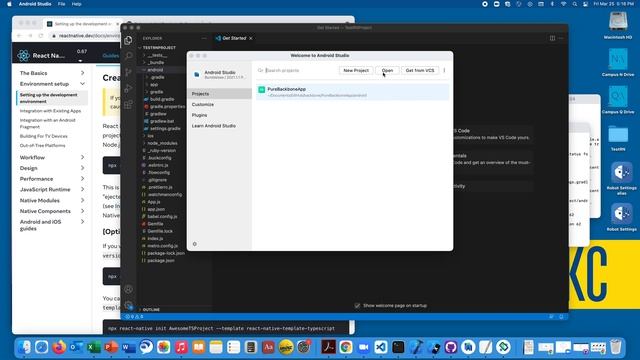Open Integration with Existing Apps docs link

(50, 111)
